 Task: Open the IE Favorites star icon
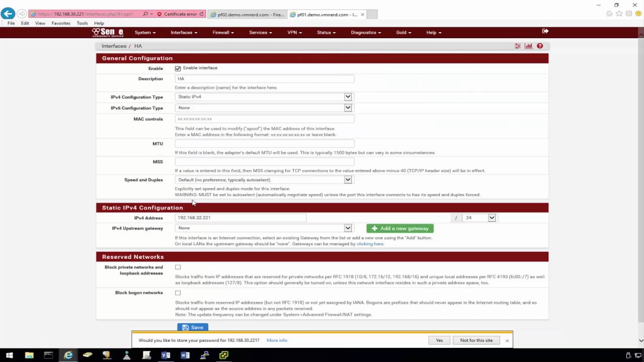click(619, 14)
